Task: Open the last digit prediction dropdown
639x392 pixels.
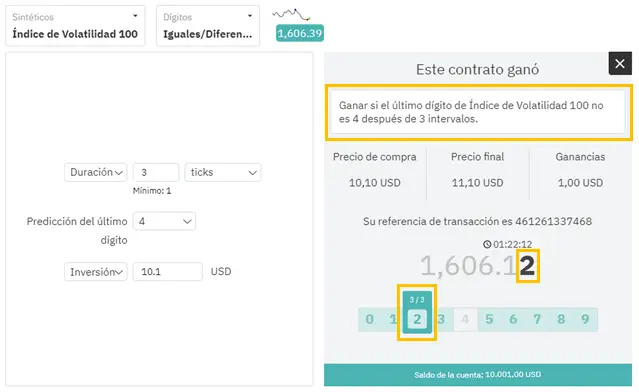Action: point(164,221)
